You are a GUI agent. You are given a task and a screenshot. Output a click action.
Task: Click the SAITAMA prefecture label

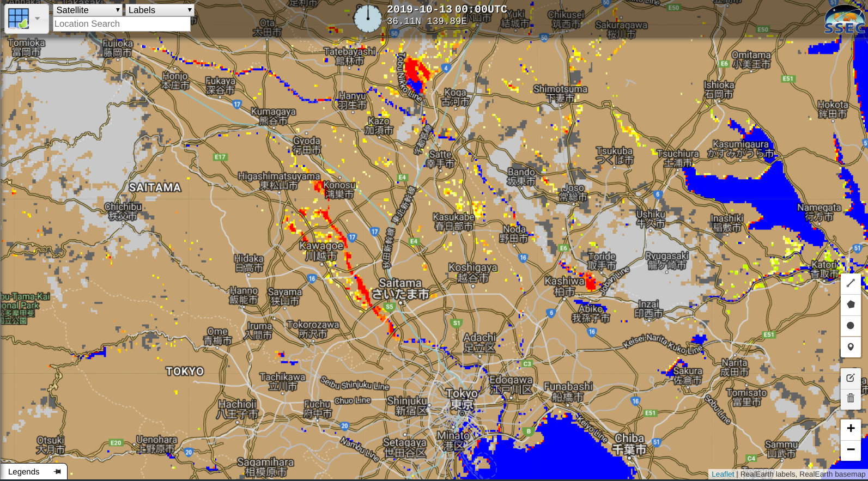(x=155, y=187)
